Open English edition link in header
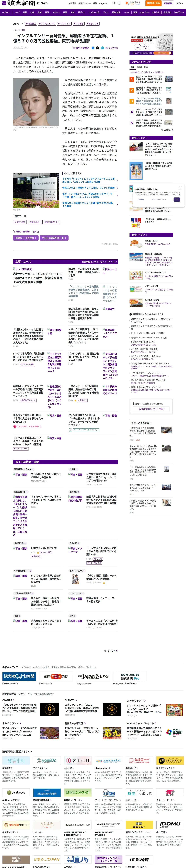186x868 pixels. 103,3
